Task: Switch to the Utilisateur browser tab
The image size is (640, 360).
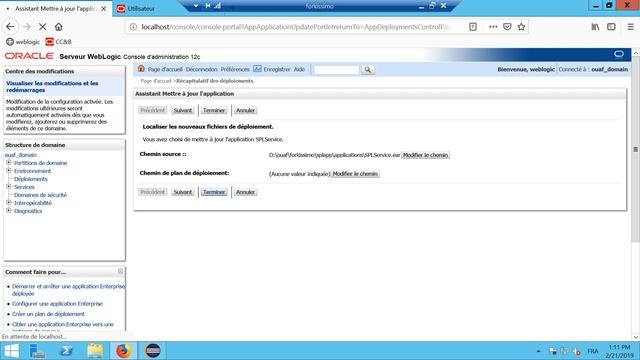Action: 141,8
